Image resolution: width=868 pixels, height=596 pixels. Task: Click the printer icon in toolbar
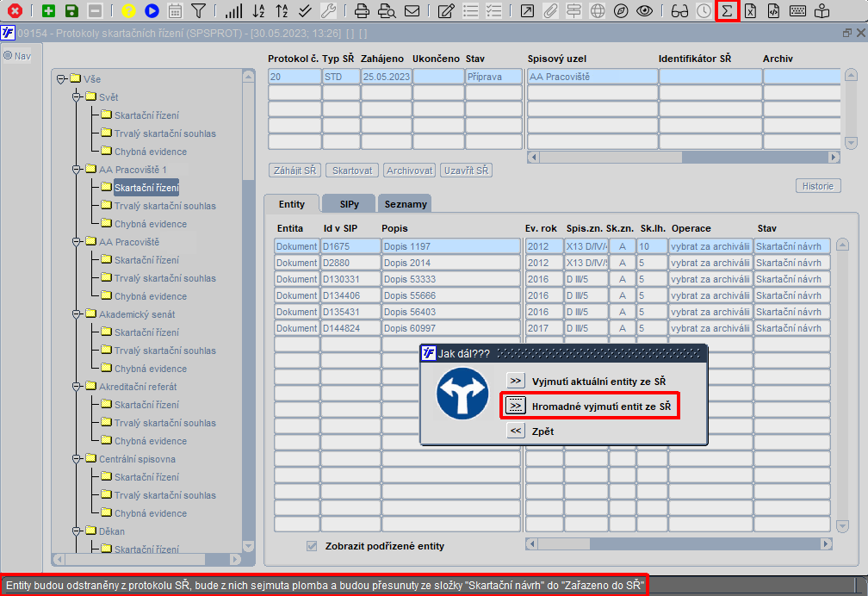362,10
